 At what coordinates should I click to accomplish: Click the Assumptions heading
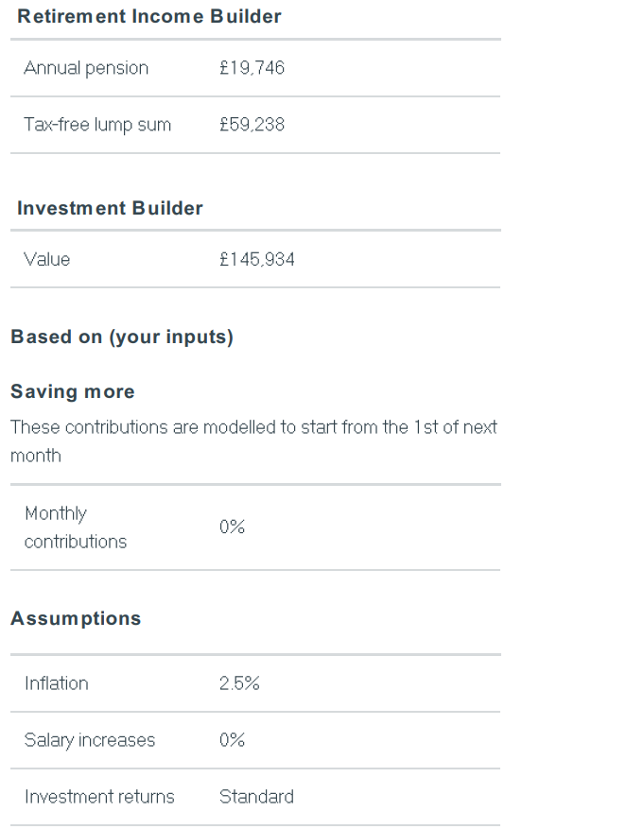[x=77, y=618]
